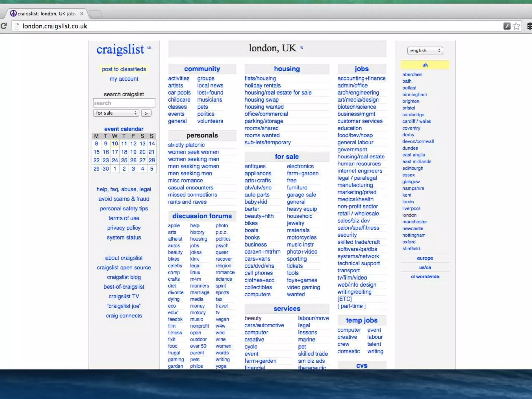The image size is (532, 399).
Task: Select day 18 in event calendar
Action: pyautogui.click(x=124, y=152)
